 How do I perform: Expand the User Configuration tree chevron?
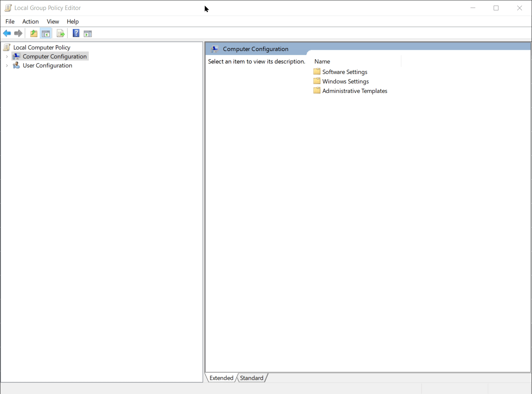(6, 65)
